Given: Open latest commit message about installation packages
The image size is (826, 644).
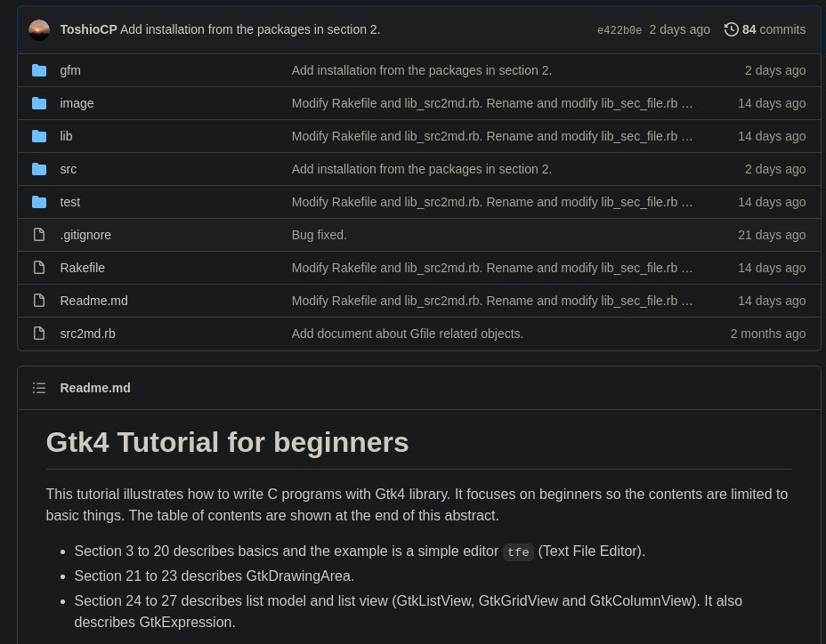Looking at the screenshot, I should [x=250, y=29].
